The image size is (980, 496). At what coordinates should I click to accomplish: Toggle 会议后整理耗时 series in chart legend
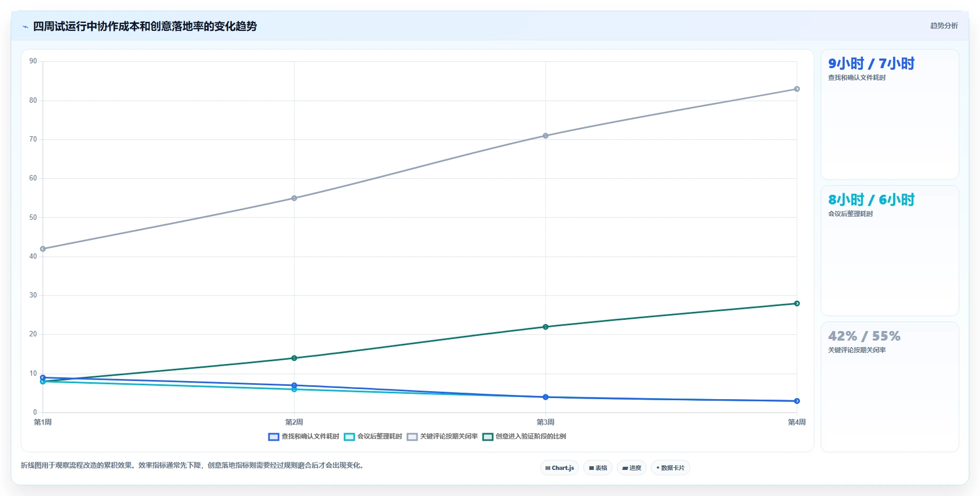[x=373, y=436]
